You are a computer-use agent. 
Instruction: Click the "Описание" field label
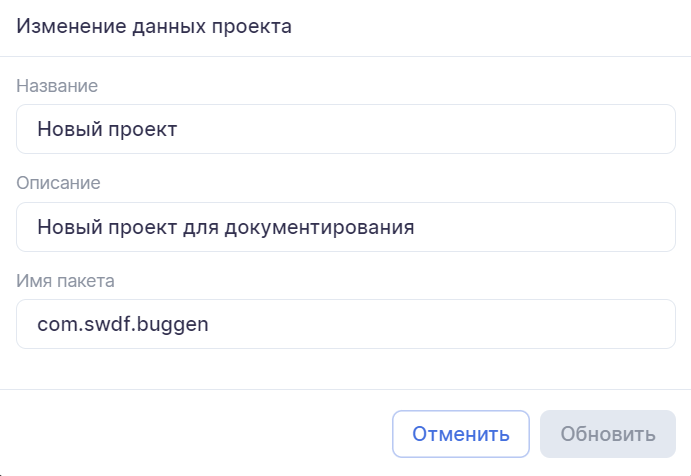(58, 183)
